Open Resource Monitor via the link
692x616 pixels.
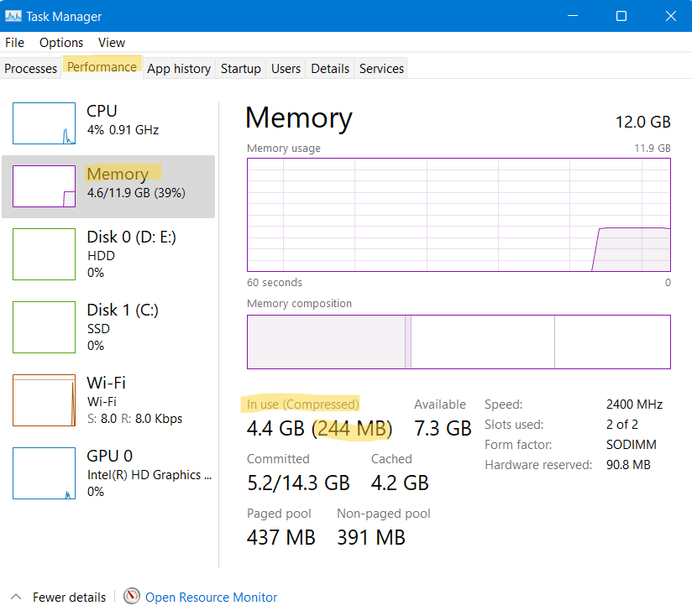click(x=210, y=597)
